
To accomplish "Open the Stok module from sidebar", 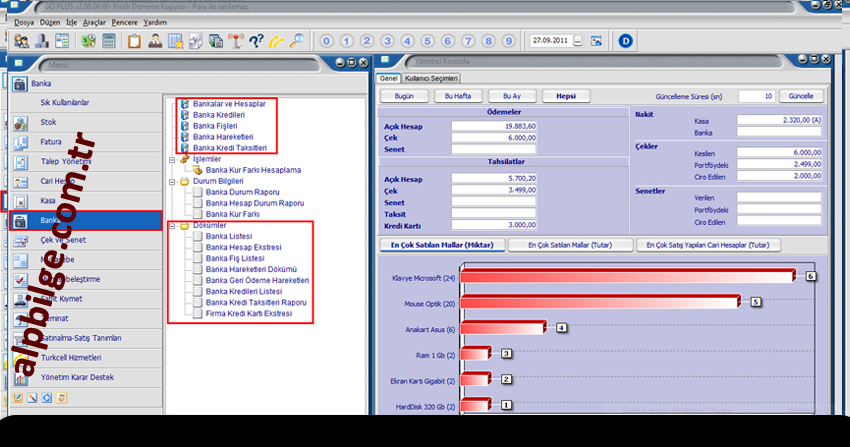I will point(48,122).
